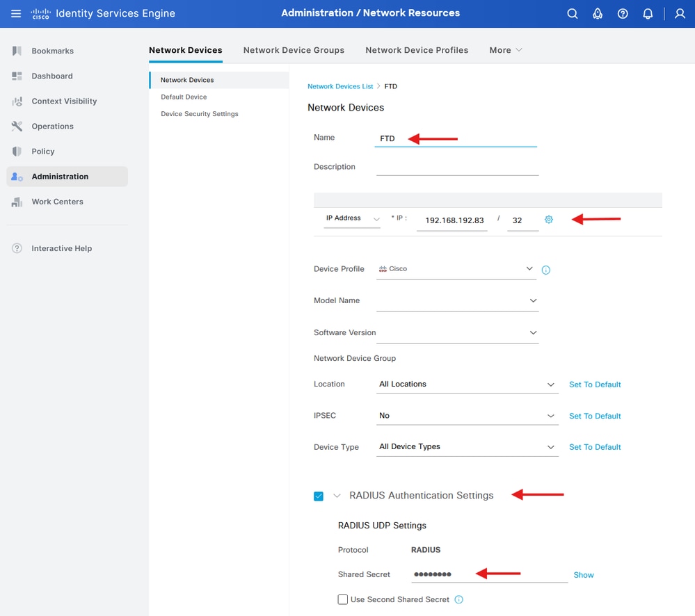Open the Device Profile Cisco dropdown
Screen dimensions: 695x616
[456, 269]
